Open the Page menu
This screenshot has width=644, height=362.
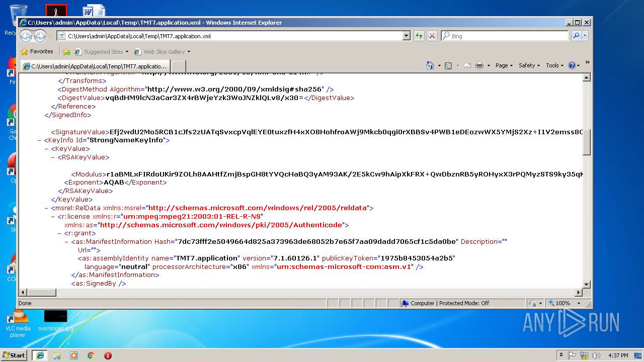(504, 65)
